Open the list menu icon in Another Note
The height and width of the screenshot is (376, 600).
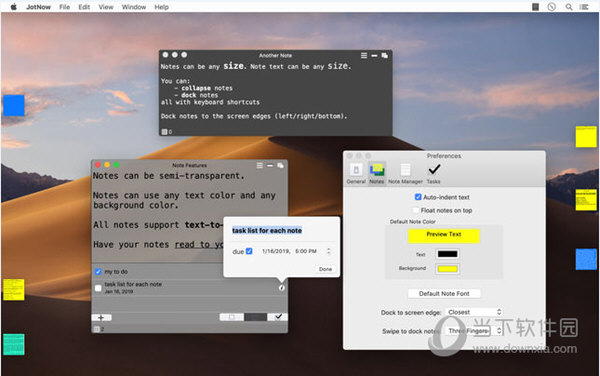(x=364, y=55)
